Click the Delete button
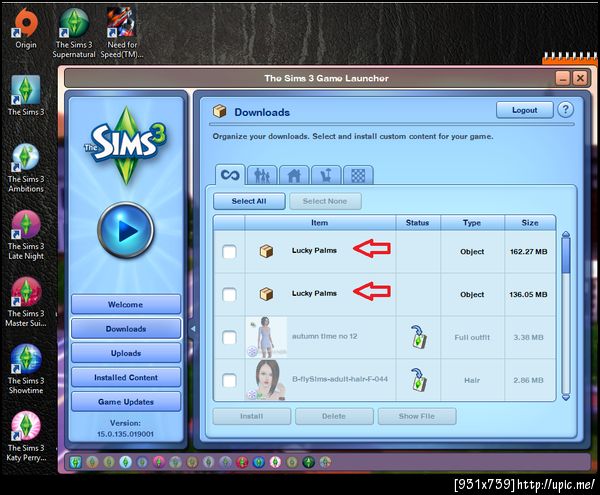 point(334,416)
